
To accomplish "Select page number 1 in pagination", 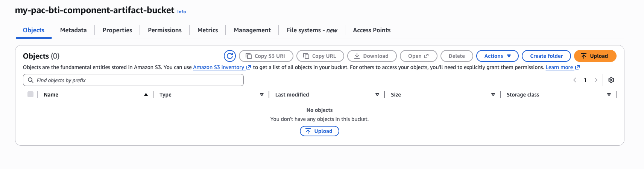I will (585, 80).
